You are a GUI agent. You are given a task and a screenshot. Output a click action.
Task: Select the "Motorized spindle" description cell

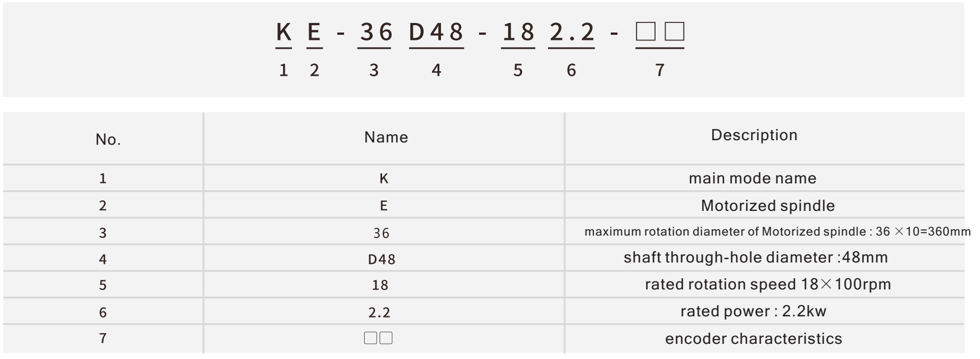(x=768, y=206)
